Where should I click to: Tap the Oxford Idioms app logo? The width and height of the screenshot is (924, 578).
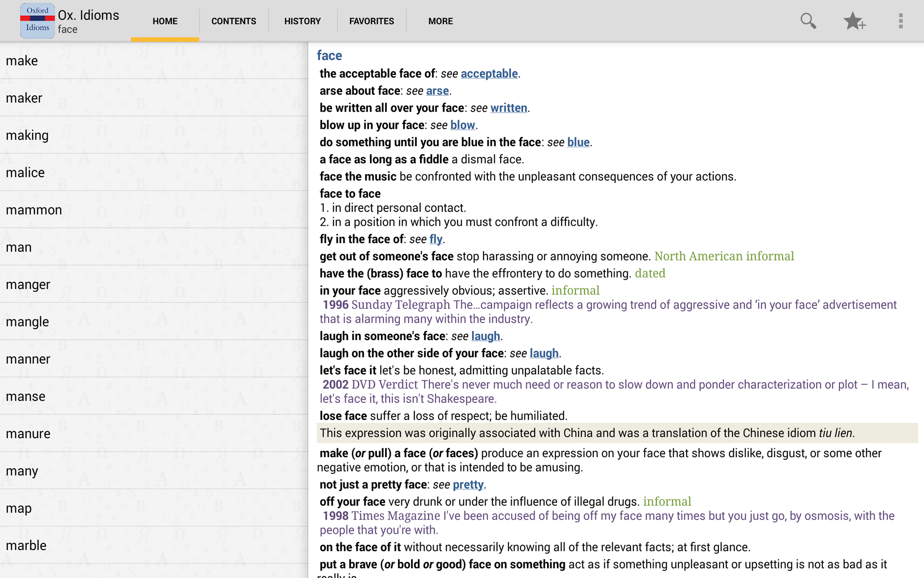coord(37,20)
